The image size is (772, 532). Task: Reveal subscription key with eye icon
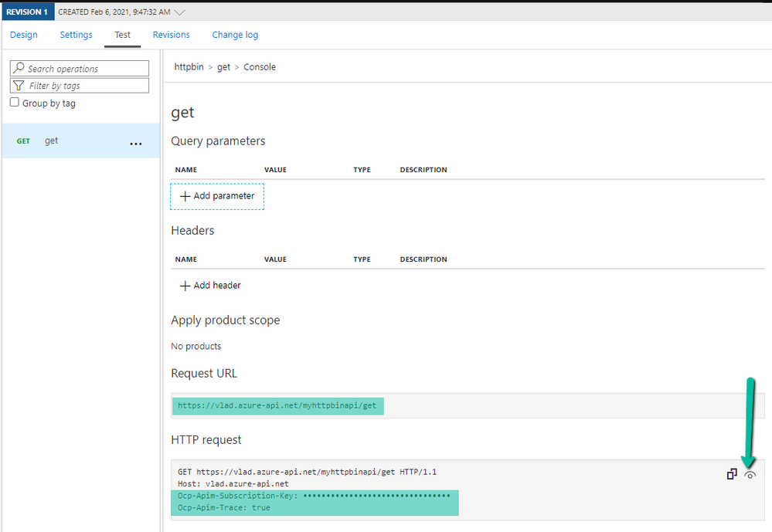tap(750, 475)
